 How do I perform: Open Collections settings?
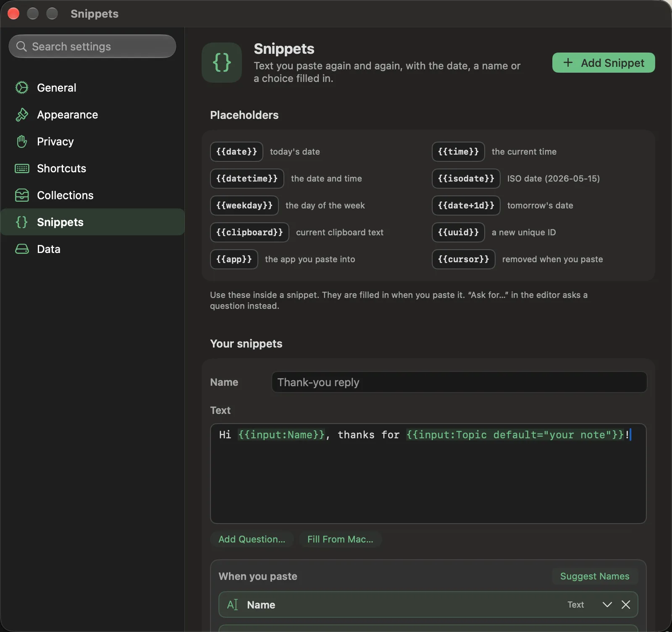pos(92,195)
